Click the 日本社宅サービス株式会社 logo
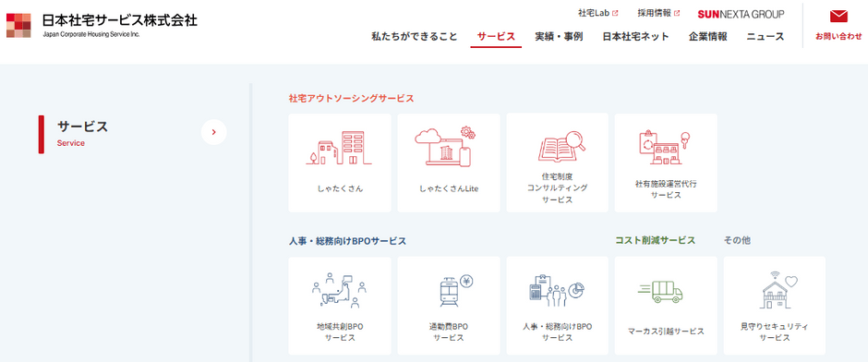The width and height of the screenshot is (868, 362). coord(102,25)
